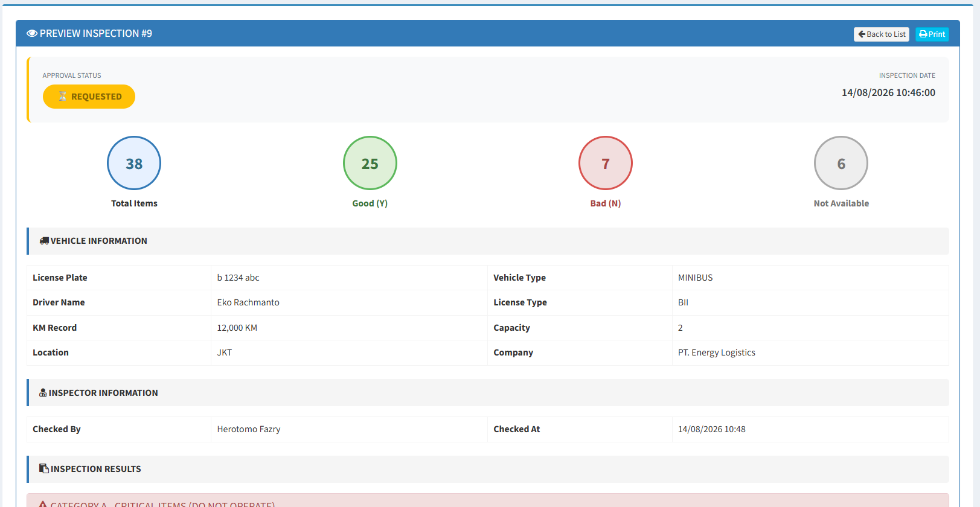
Task: Click the License Type field label
Action: (x=520, y=302)
